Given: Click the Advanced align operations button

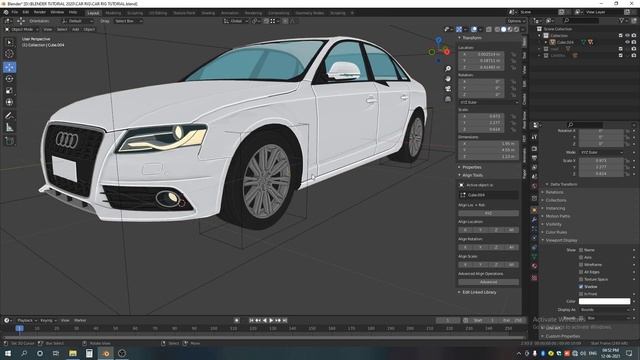Looking at the screenshot, I should point(489,282).
